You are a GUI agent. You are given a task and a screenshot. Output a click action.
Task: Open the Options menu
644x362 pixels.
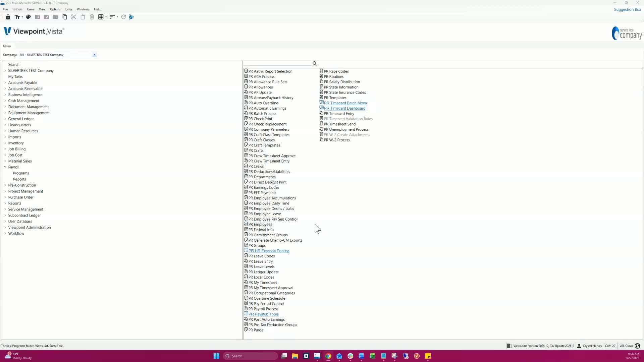pyautogui.click(x=55, y=9)
